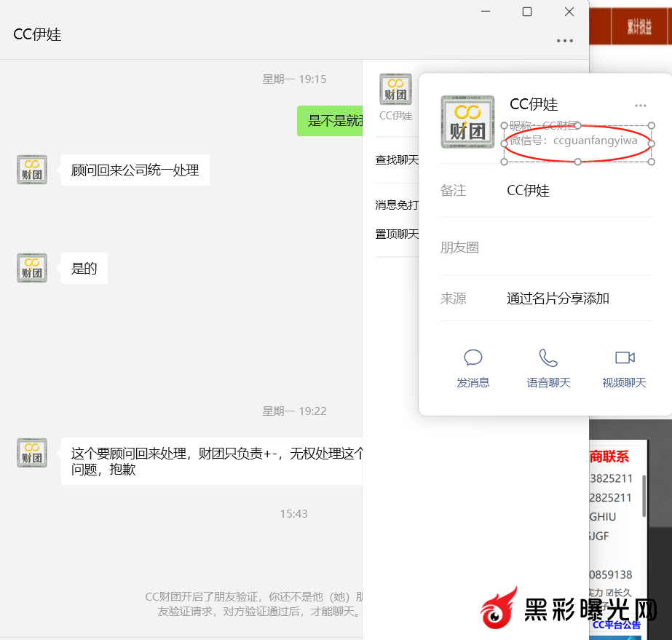The image size is (672, 640).
Task: Click the 发消息 text label
Action: 473,382
